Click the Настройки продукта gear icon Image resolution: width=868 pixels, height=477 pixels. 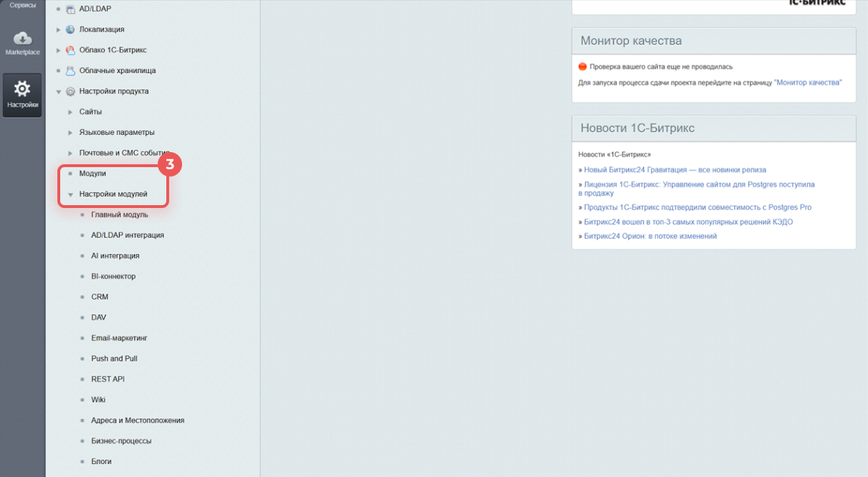click(x=70, y=92)
